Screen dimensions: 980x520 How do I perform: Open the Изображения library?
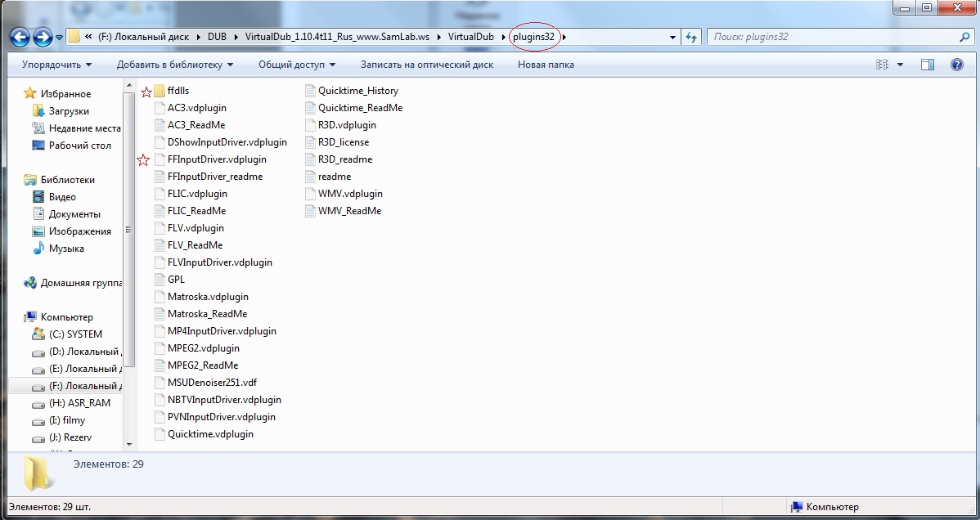click(80, 231)
